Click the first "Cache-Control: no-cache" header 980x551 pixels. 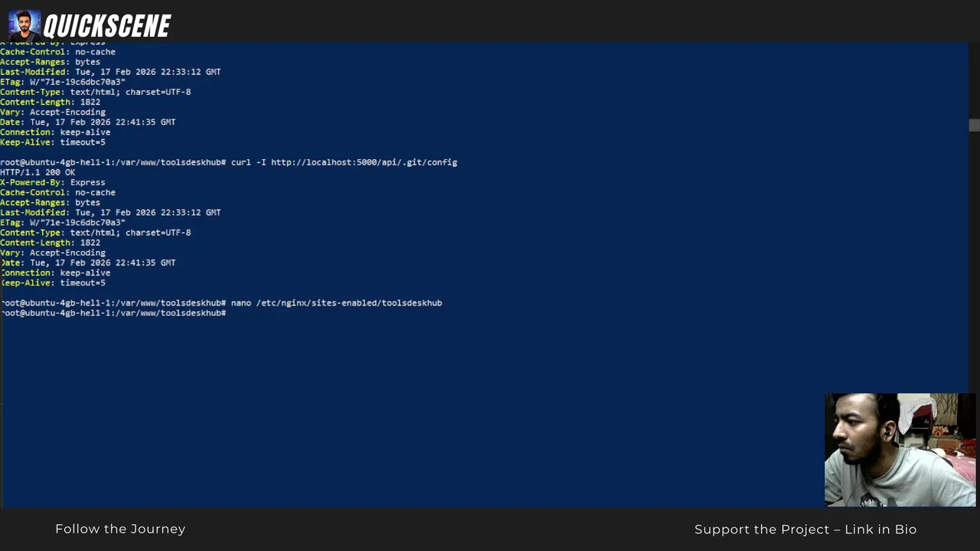point(57,52)
